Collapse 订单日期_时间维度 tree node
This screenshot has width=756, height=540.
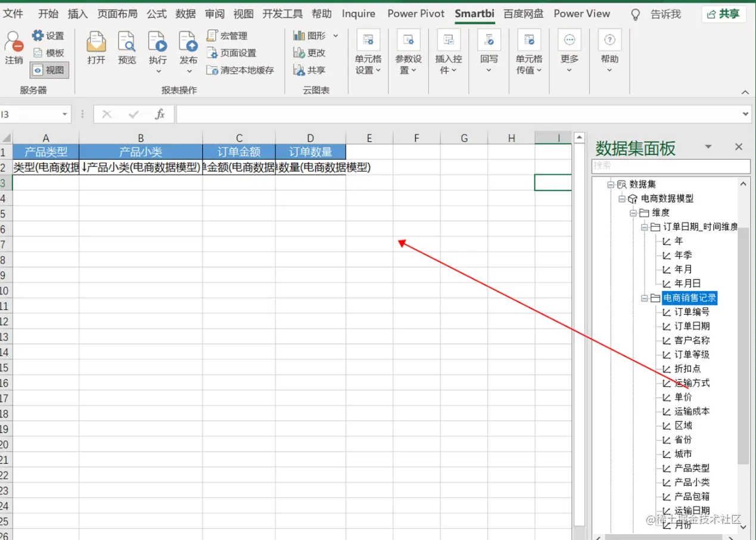click(644, 227)
